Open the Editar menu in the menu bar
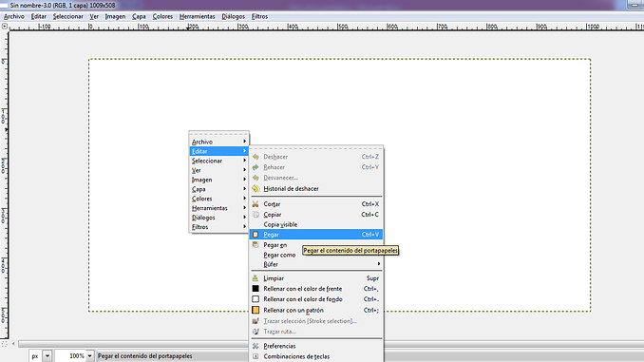This screenshot has height=362, width=644. (39, 16)
